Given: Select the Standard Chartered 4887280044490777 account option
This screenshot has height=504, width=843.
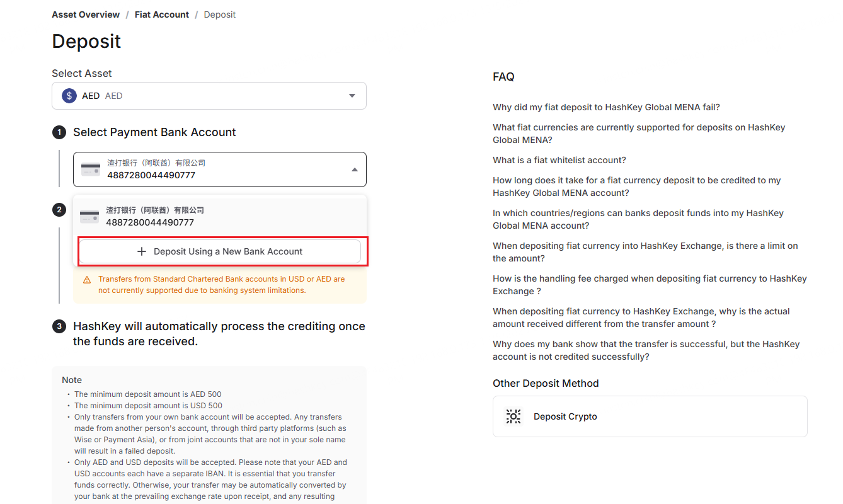Looking at the screenshot, I should [220, 216].
